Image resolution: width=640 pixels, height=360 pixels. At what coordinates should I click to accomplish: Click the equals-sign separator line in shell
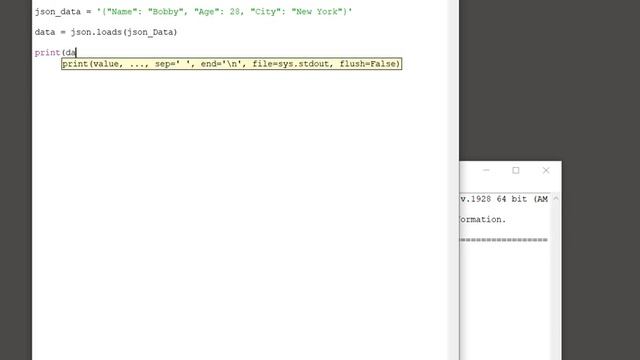click(504, 240)
